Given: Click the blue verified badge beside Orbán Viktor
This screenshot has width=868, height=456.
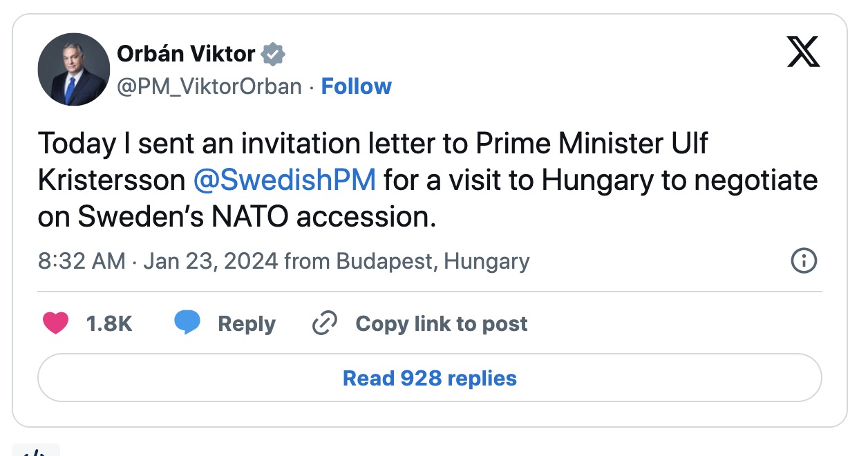Looking at the screenshot, I should [274, 53].
